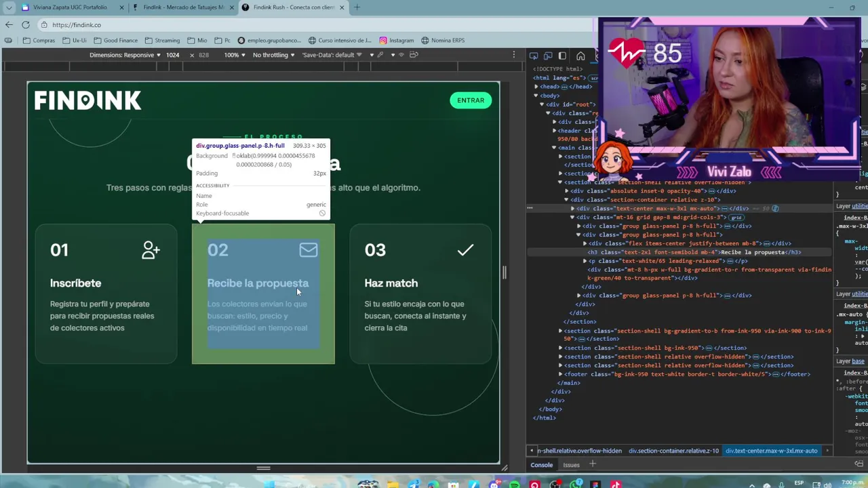Open the Save-Data default dropdown
The image size is (868, 488).
coord(332,55)
